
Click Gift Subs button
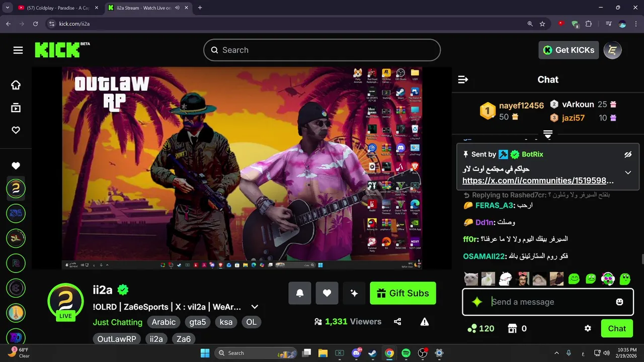click(x=403, y=293)
